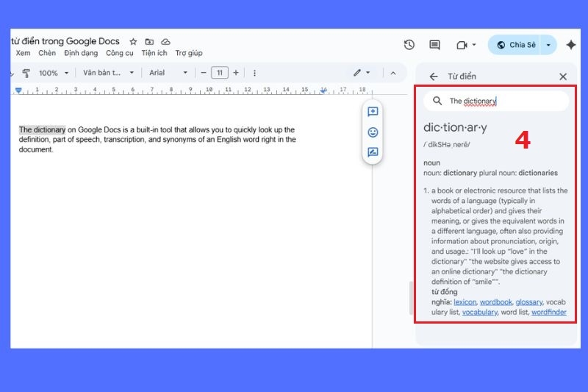Image resolution: width=588 pixels, height=392 pixels.
Task: Click the "Từ điển" panel title
Action: click(462, 76)
